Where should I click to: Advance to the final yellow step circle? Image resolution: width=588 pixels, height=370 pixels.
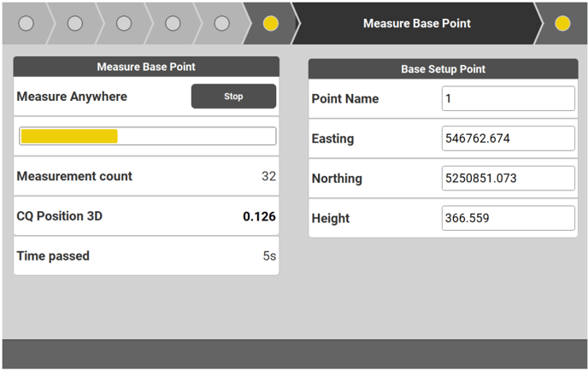562,24
